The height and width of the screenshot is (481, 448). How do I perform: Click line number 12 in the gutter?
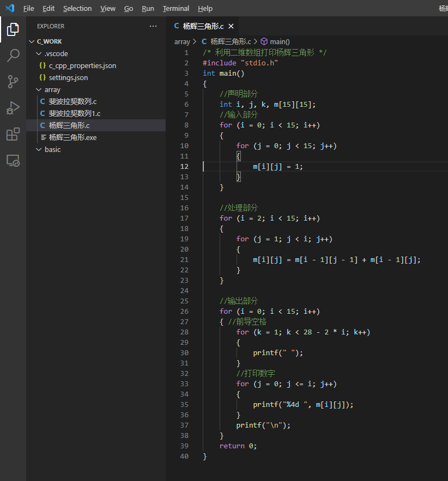coord(184,167)
